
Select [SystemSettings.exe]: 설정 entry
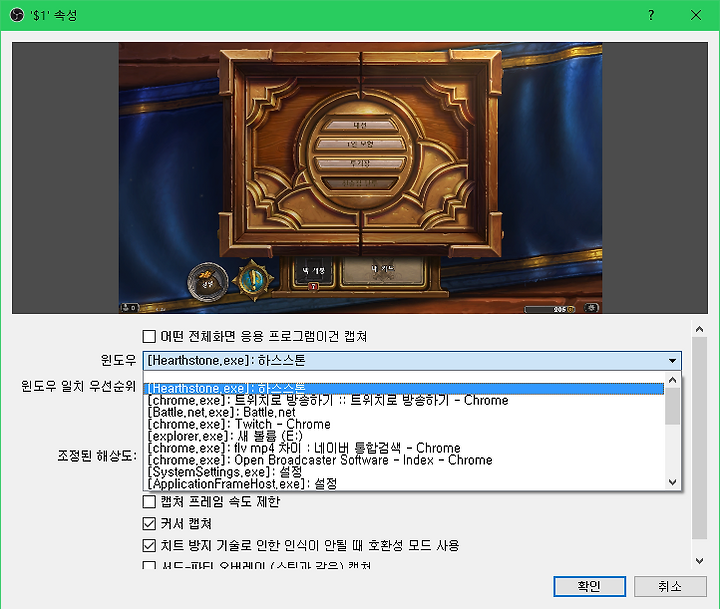pyautogui.click(x=404, y=472)
